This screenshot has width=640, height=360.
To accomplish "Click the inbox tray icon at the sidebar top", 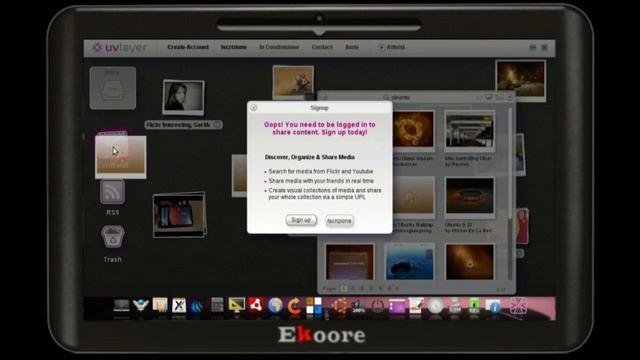I will [x=113, y=88].
